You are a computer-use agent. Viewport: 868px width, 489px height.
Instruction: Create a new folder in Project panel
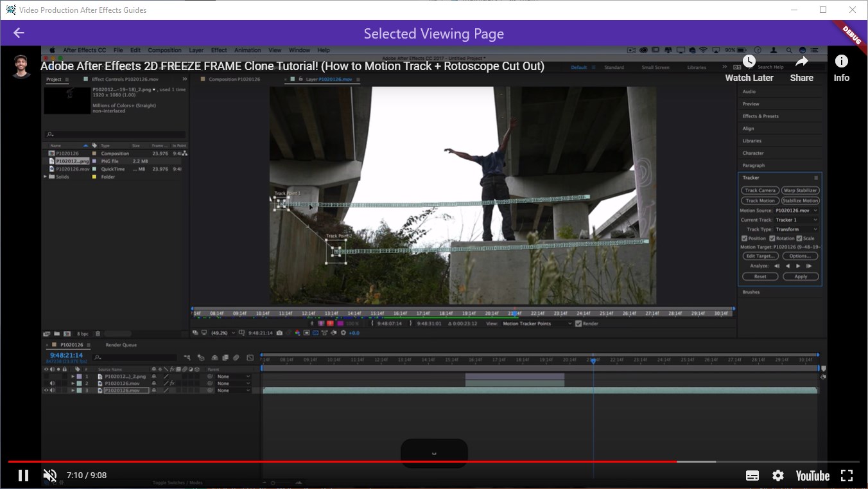(57, 333)
